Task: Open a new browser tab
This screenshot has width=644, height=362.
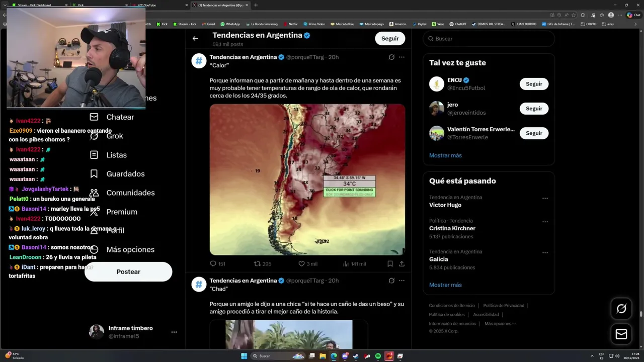Action: pyautogui.click(x=256, y=5)
